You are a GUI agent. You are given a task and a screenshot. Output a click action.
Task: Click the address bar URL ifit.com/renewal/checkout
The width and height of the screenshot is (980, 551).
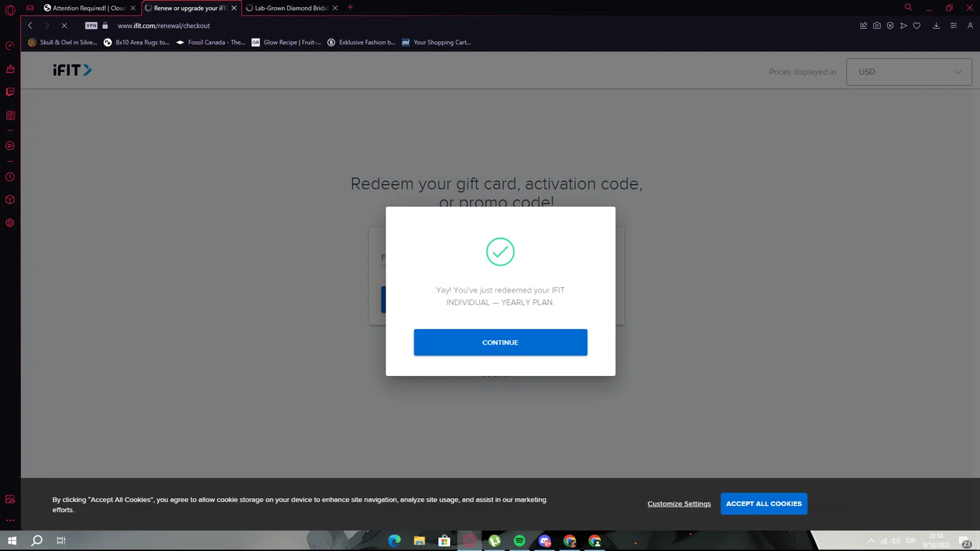(x=163, y=25)
